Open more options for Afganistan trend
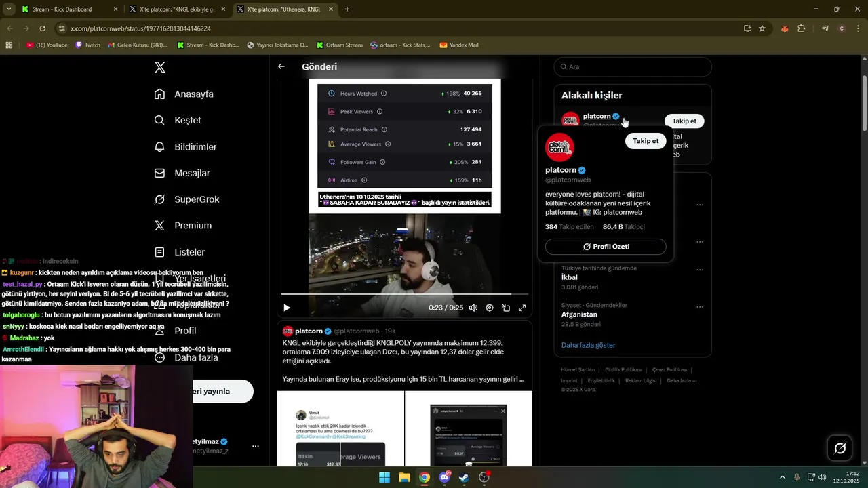This screenshot has width=868, height=488. click(700, 307)
